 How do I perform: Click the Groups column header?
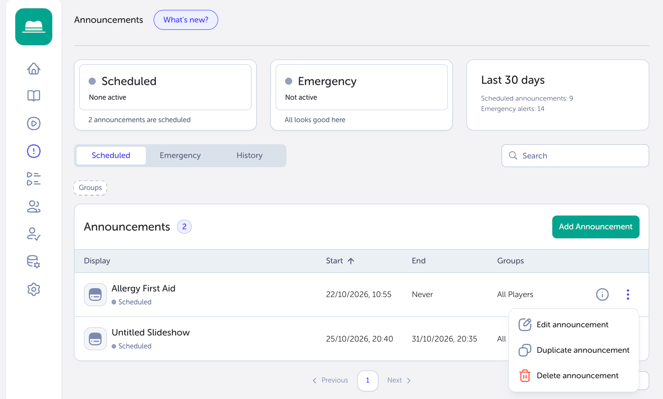point(510,261)
